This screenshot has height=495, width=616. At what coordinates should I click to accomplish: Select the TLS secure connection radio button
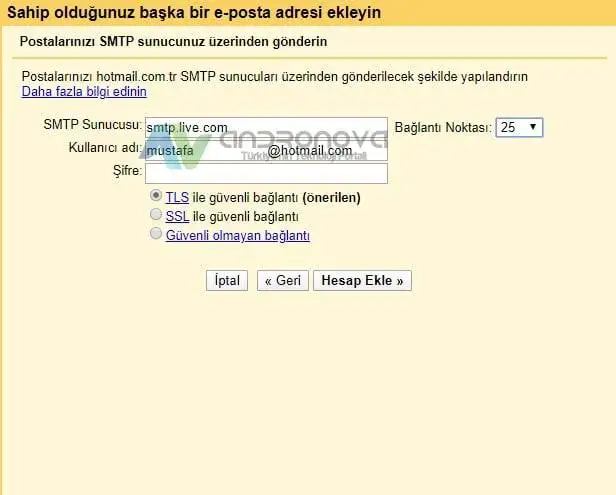point(156,196)
